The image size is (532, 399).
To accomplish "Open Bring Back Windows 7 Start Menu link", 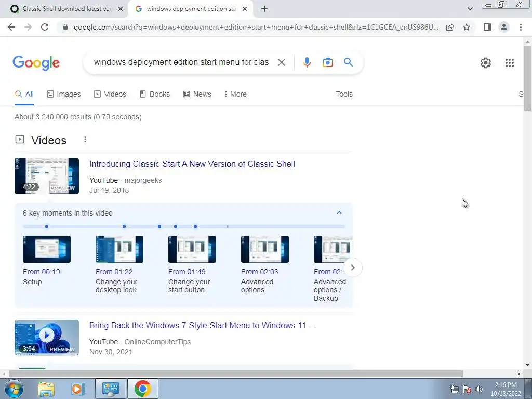I will pos(202,325).
